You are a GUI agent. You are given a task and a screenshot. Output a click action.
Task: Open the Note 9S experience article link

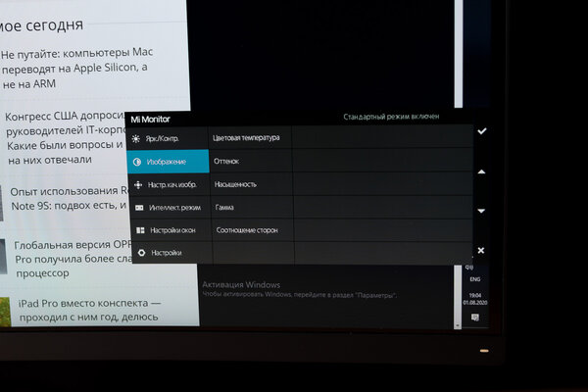tap(70, 198)
